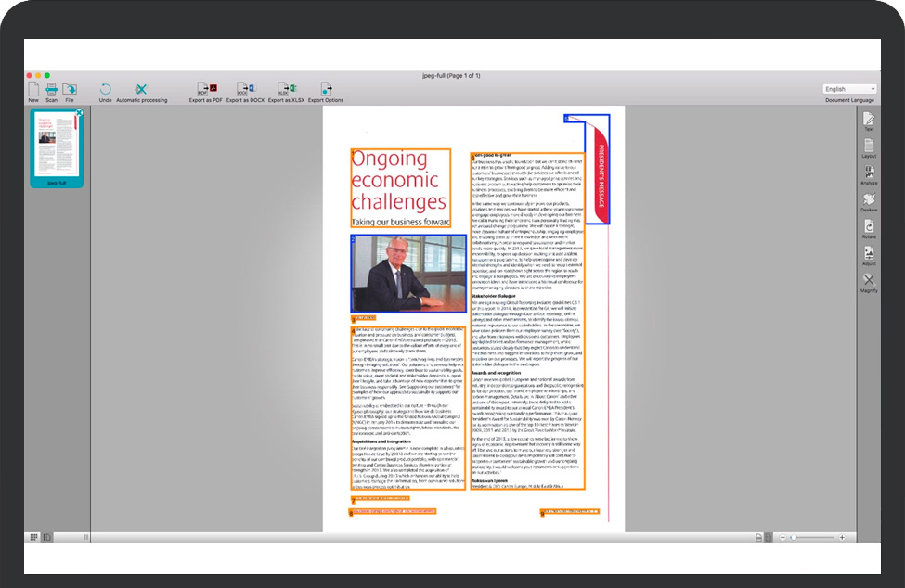Apply Deskew to the page
Viewport: 905px width, 588px height.
tap(869, 200)
